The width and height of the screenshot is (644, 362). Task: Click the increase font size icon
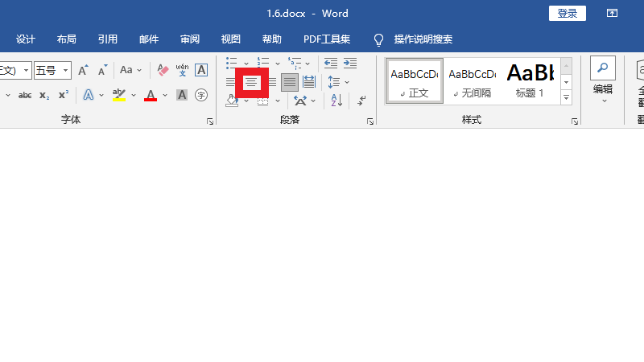pyautogui.click(x=83, y=71)
